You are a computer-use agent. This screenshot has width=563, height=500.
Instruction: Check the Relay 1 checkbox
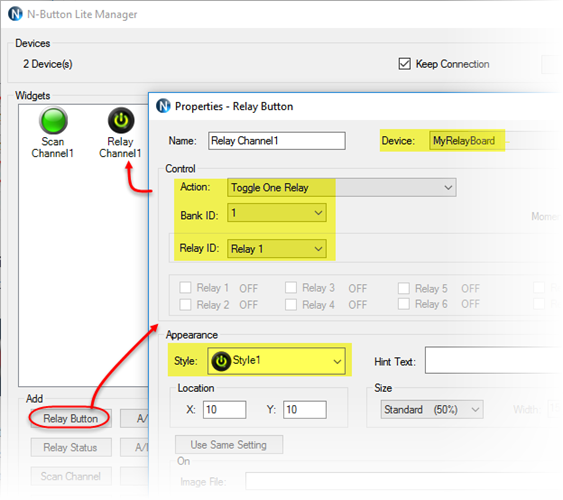coord(185,288)
